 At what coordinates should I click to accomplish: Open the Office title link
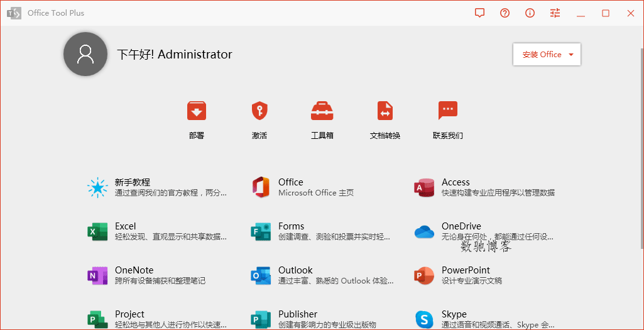(x=291, y=182)
